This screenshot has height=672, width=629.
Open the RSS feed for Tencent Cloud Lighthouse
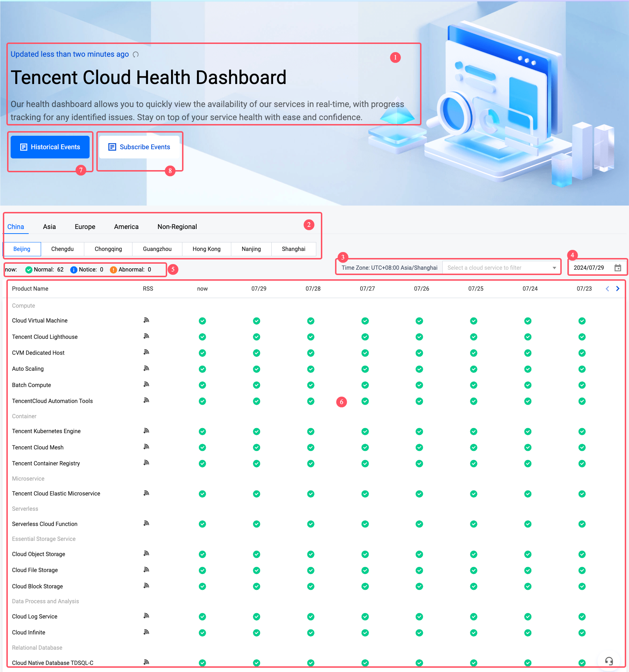click(146, 336)
